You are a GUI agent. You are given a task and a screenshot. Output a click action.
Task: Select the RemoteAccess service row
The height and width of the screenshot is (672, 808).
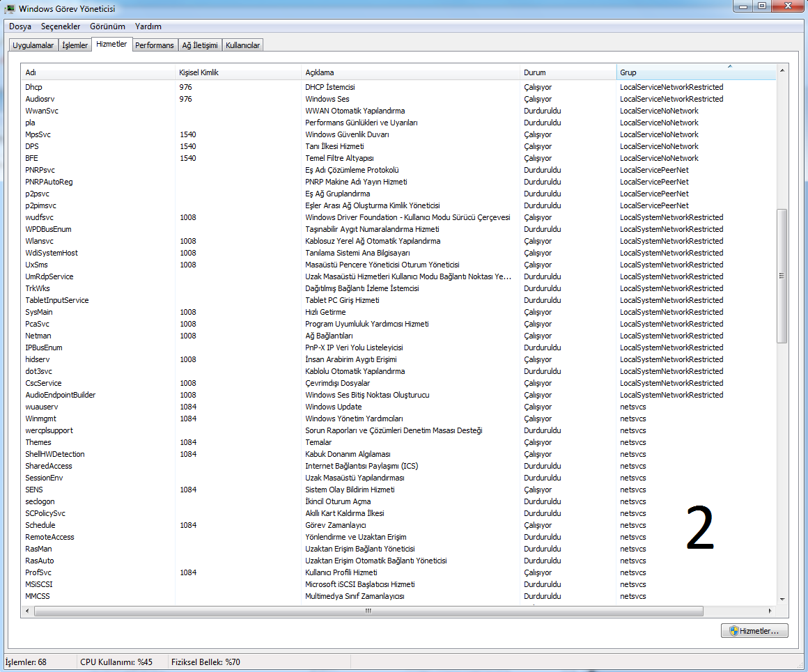398,538
